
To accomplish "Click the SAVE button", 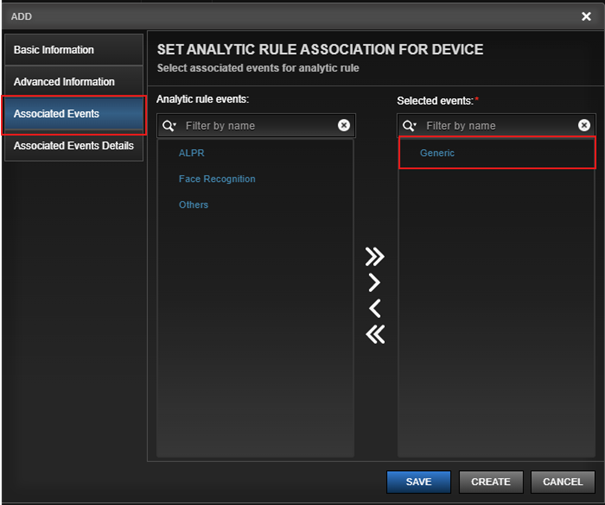I will click(x=418, y=482).
